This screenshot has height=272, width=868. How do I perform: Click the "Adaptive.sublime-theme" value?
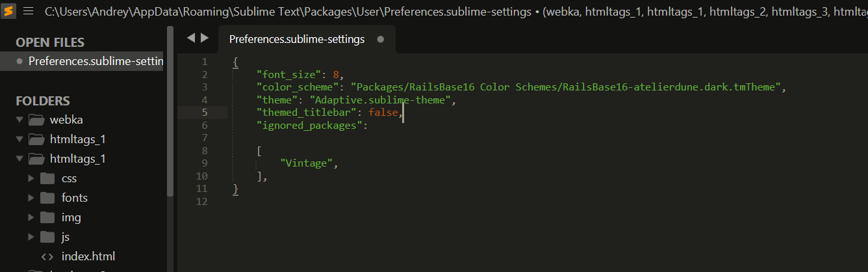tap(380, 100)
